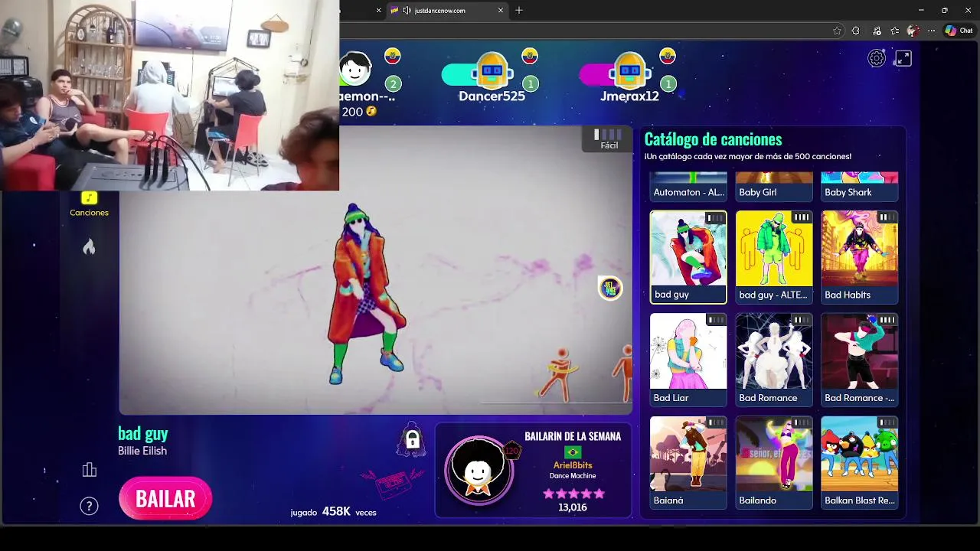Open the leaderboard bars icon in sidebar
The width and height of the screenshot is (980, 551).
coord(89,470)
